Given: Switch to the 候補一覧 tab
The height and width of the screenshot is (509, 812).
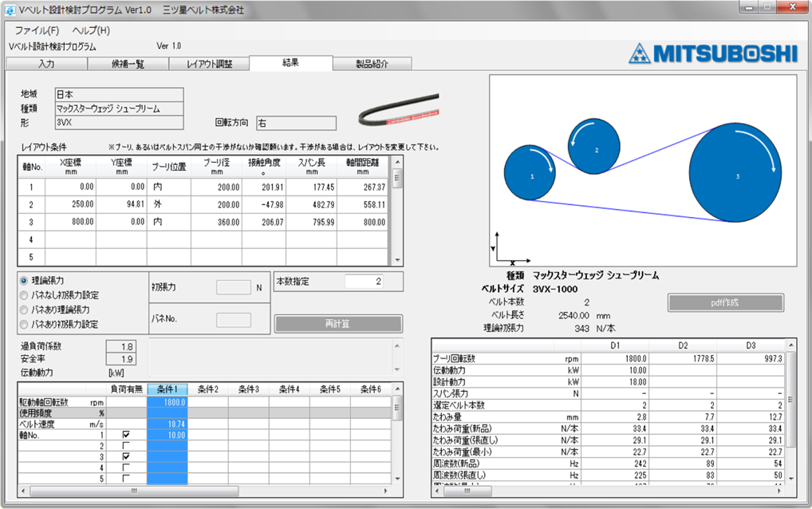Looking at the screenshot, I should (128, 64).
